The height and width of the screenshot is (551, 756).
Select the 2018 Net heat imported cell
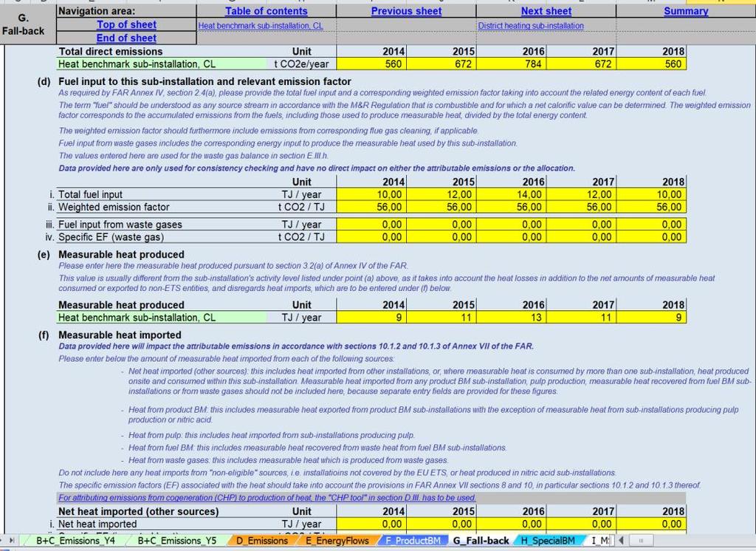coord(651,524)
